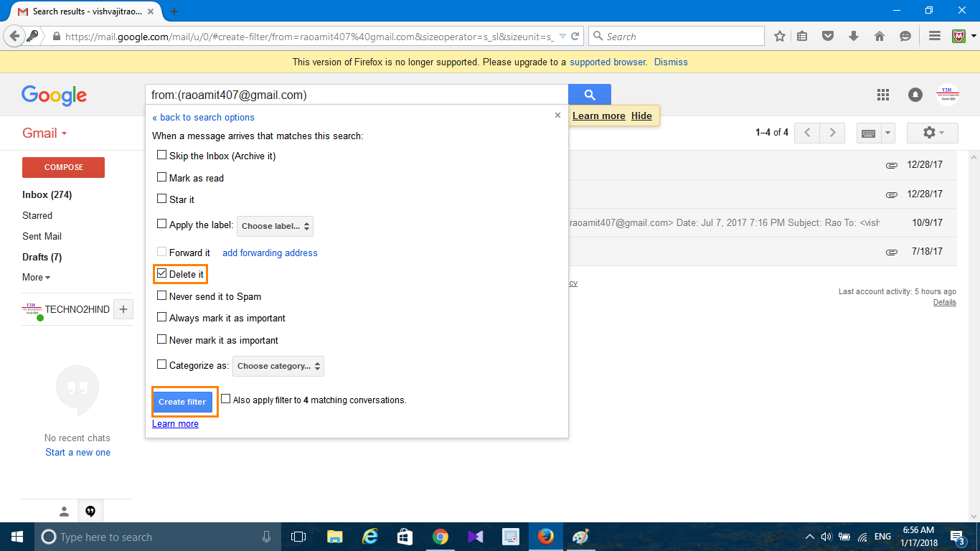
Task: Open Firefox downloads arrow icon
Action: click(x=853, y=36)
